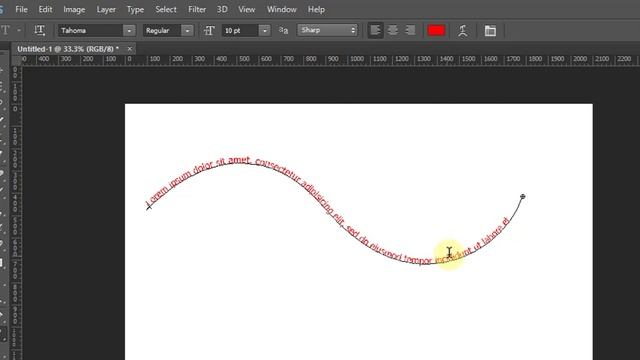Click the font size icon
This screenshot has width=640, height=360.
point(209,31)
